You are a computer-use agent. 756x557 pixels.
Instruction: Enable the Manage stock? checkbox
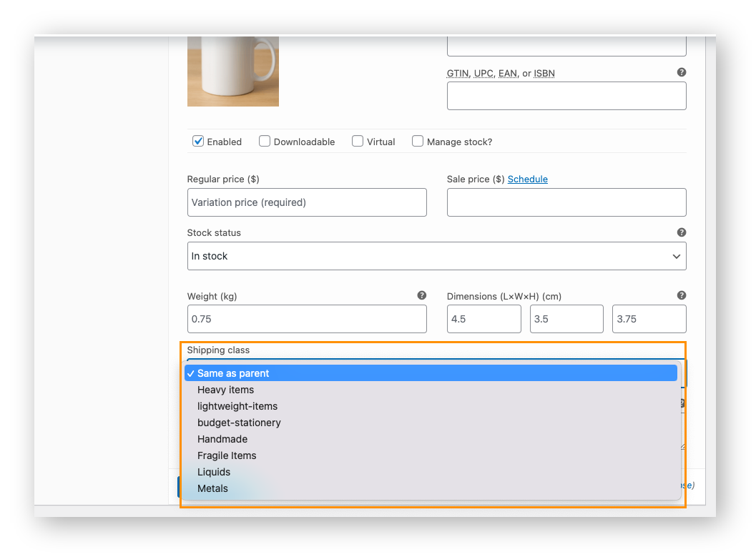pyautogui.click(x=418, y=141)
